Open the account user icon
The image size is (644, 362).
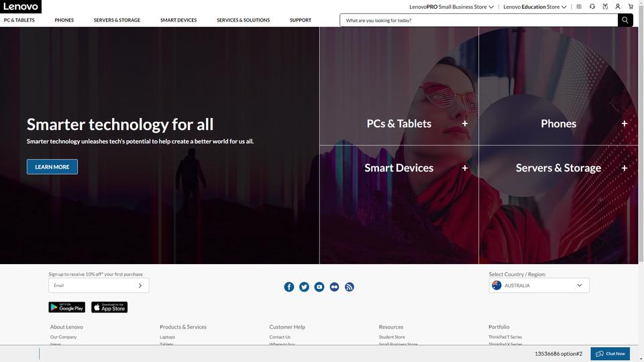coord(618,7)
